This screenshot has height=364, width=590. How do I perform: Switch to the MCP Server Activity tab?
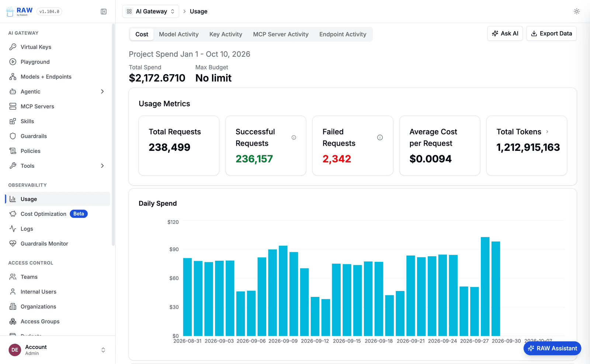click(281, 34)
